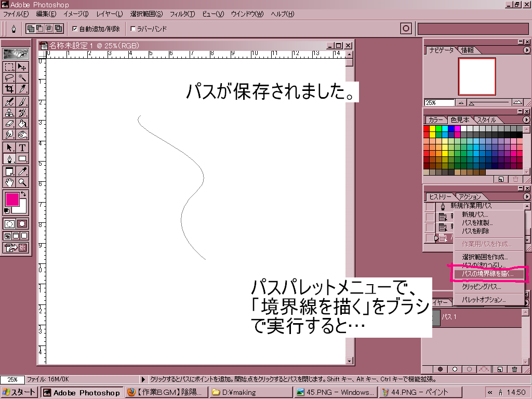The width and height of the screenshot is (532, 399).
Task: Open the Swatches palette flyout menu arrow
Action: [526, 120]
